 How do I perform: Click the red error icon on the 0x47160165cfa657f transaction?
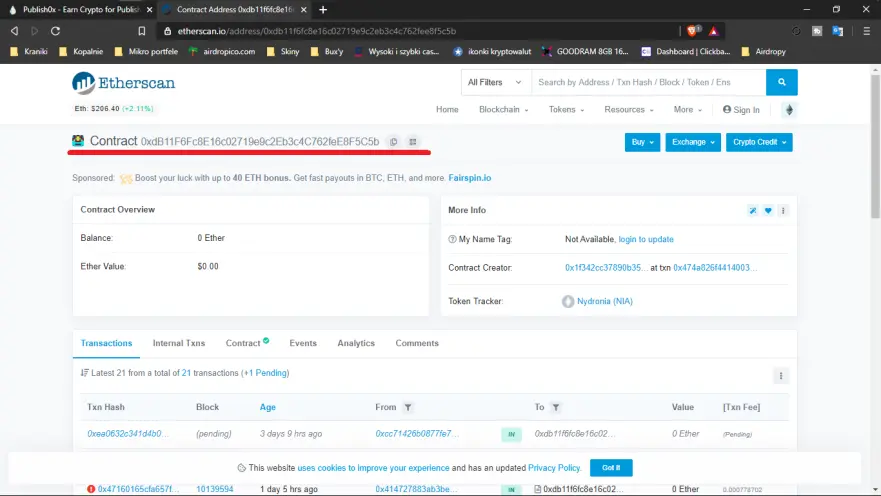click(x=91, y=489)
